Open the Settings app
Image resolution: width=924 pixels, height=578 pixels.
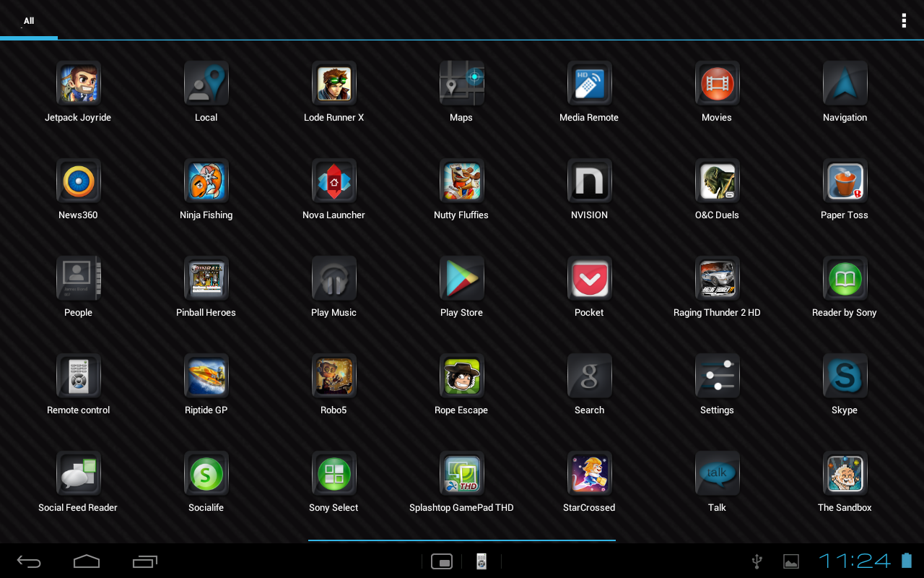[x=717, y=376]
